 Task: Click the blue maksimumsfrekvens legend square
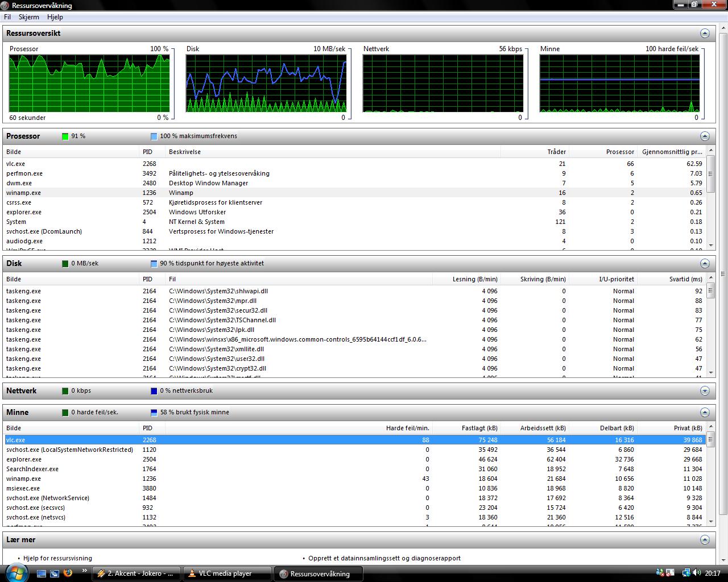point(154,136)
